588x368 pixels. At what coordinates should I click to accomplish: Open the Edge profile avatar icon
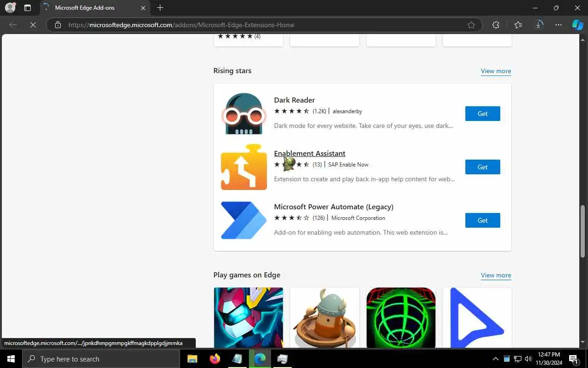pyautogui.click(x=10, y=8)
